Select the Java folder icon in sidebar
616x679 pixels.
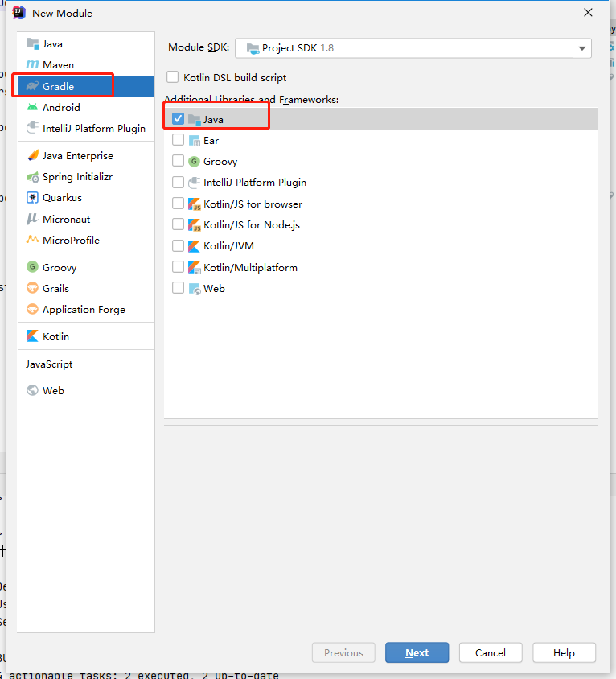32,43
